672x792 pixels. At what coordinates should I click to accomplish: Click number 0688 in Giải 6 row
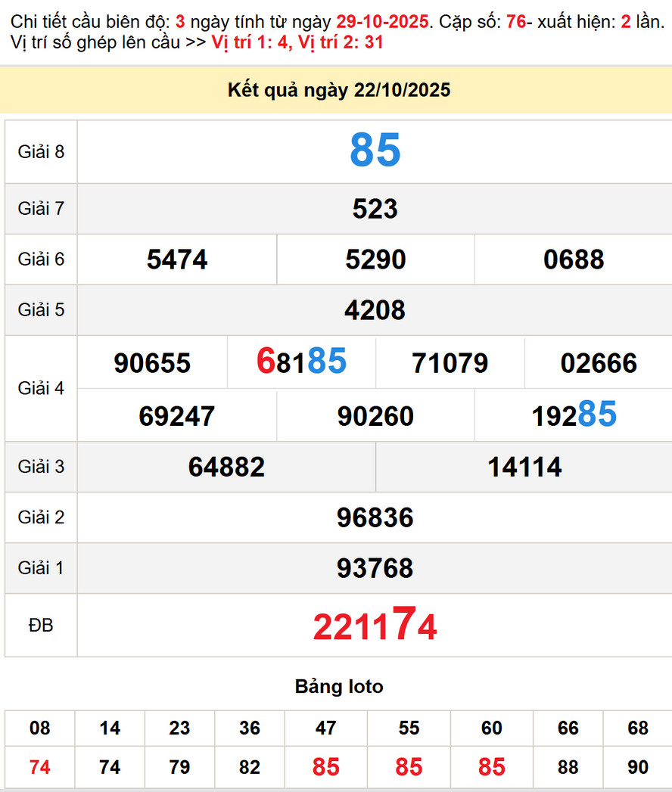pos(574,259)
